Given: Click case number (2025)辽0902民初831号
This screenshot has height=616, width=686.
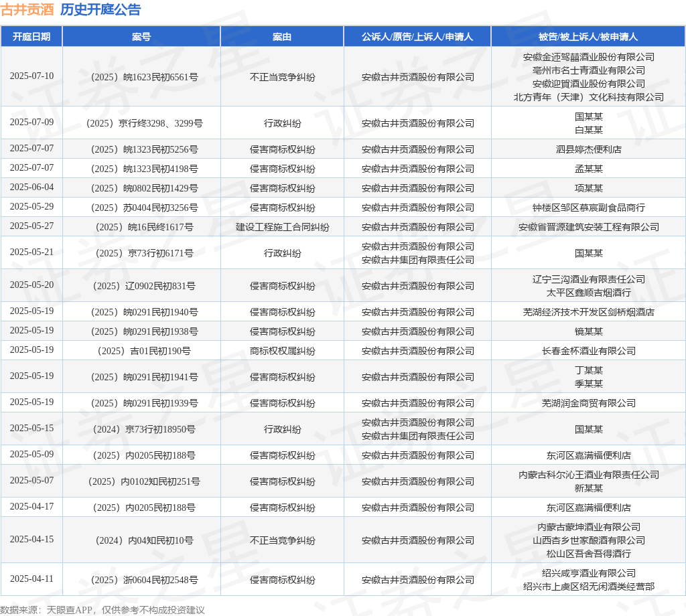Looking at the screenshot, I should [x=145, y=286].
